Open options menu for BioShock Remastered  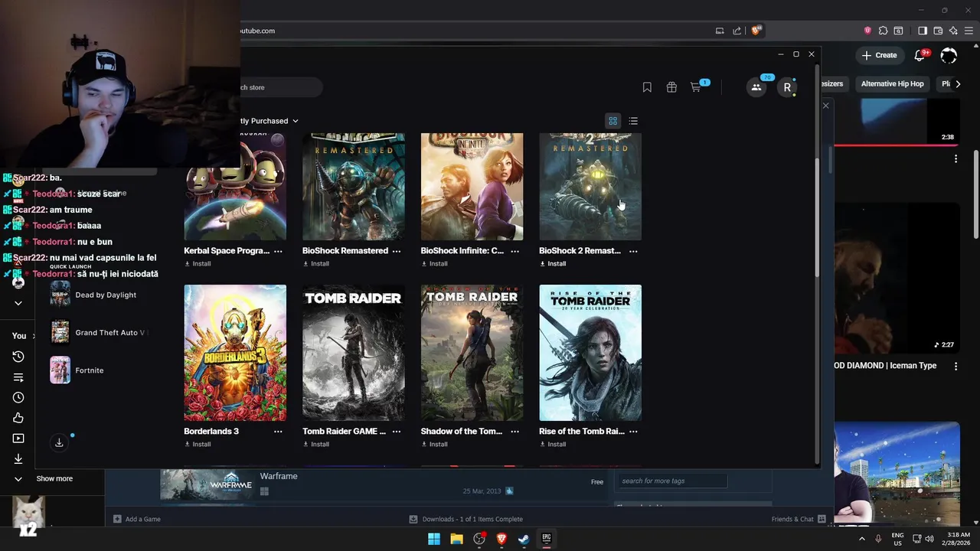click(x=397, y=251)
